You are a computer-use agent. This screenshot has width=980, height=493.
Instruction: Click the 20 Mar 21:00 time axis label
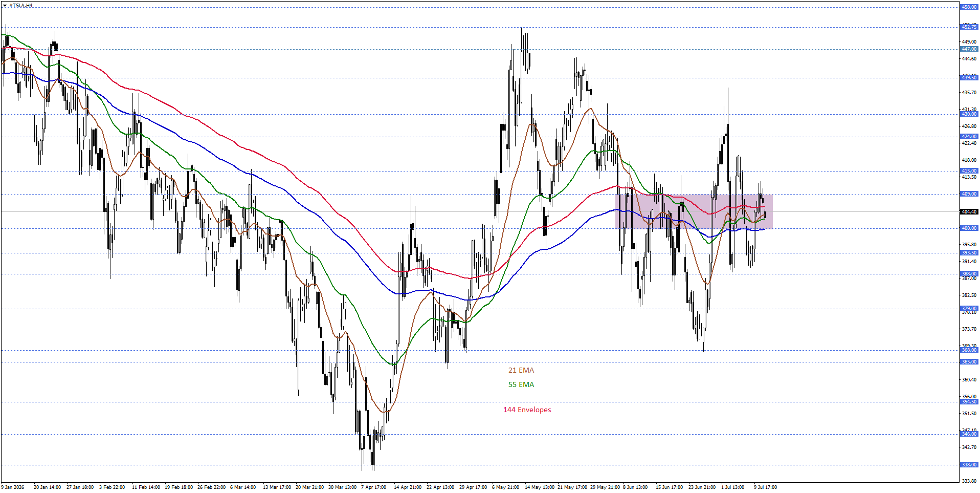[x=309, y=487]
